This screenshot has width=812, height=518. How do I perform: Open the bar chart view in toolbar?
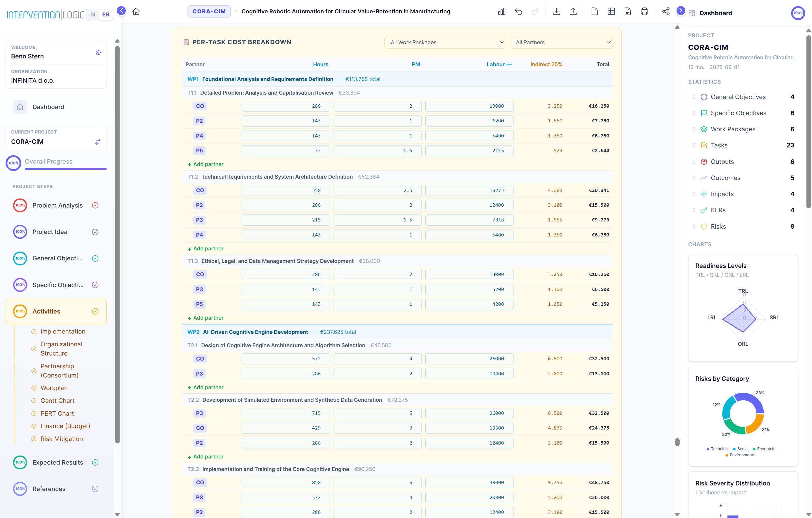click(502, 12)
